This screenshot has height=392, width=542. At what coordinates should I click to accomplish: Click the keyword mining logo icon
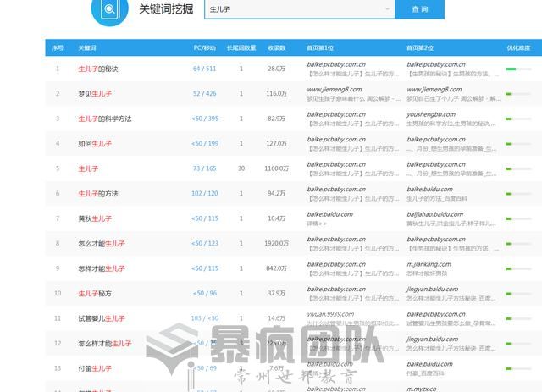[x=109, y=8]
